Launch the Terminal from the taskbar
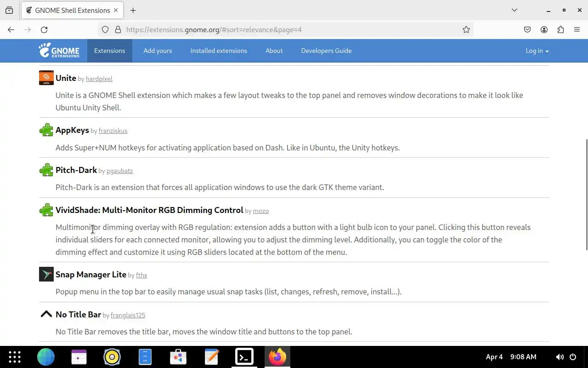Image resolution: width=588 pixels, height=368 pixels. click(x=244, y=357)
